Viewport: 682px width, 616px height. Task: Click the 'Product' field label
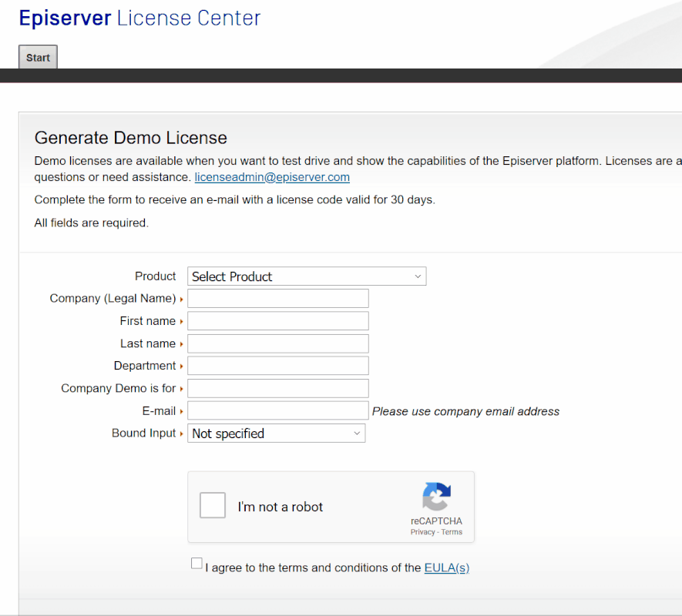tap(155, 276)
